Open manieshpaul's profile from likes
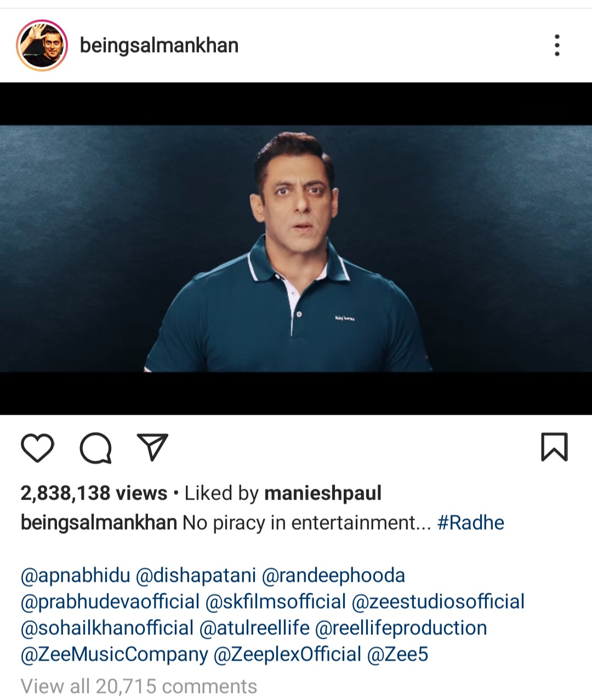The image size is (592, 700). 323,493
